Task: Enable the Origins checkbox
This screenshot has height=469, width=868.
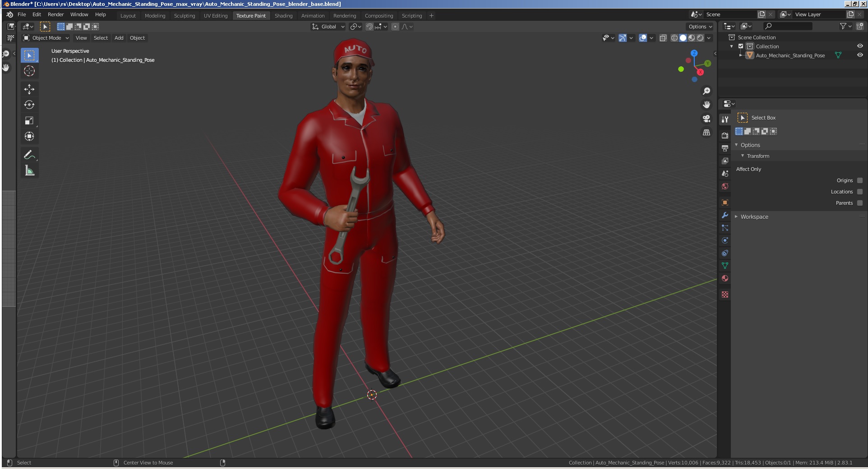Action: [x=860, y=180]
